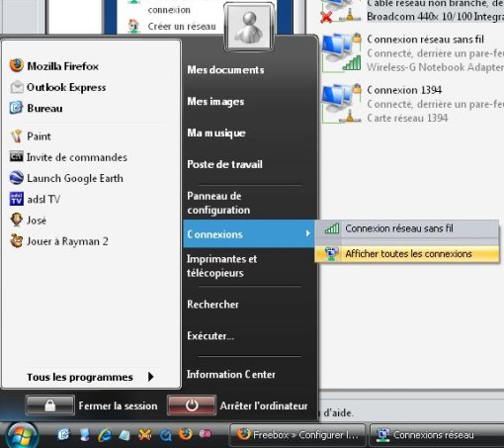Viewport: 504px width, 448px height.
Task: Select the unplugged Broadcom 440x connection
Action: pyautogui.click(x=412, y=10)
